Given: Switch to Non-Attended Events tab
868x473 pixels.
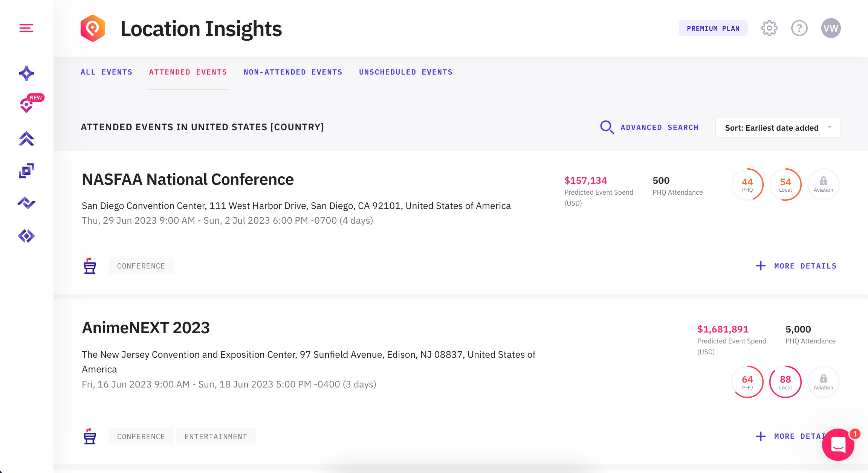Looking at the screenshot, I should tap(293, 72).
